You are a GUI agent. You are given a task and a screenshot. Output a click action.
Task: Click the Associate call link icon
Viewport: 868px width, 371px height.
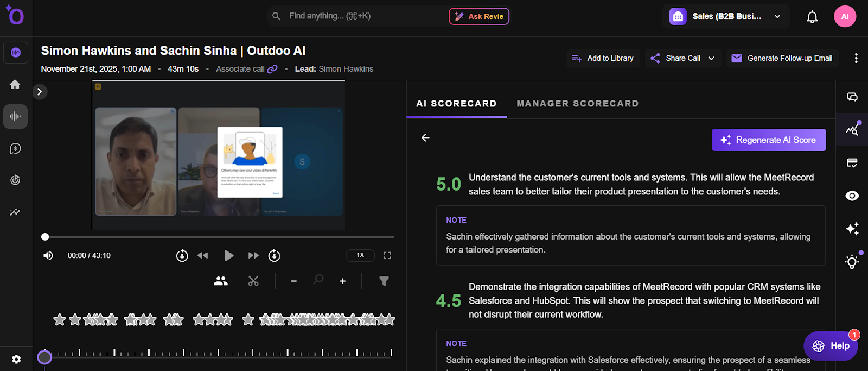point(272,69)
